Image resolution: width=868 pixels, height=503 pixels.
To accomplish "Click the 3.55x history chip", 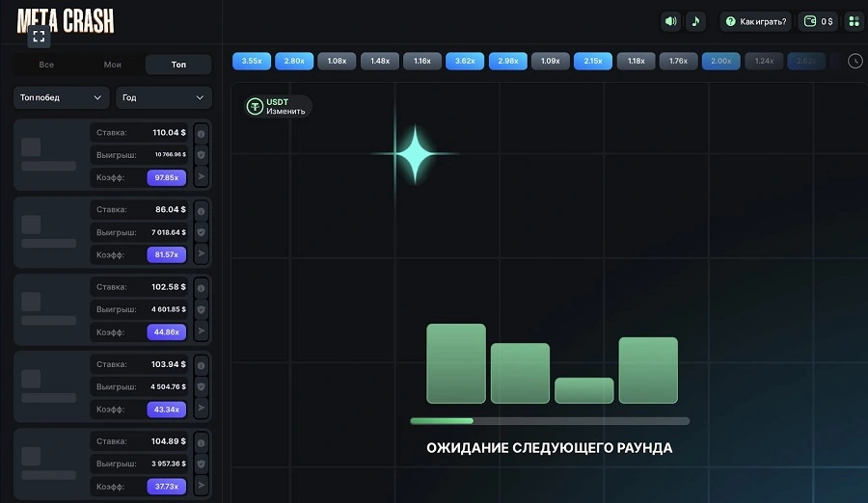I will pyautogui.click(x=252, y=61).
